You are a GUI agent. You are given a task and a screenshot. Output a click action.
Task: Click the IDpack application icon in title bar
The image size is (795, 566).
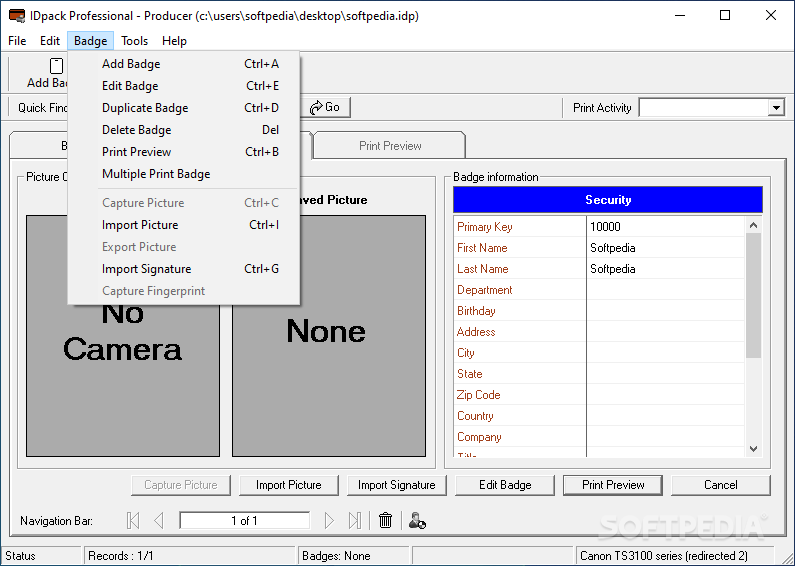tap(17, 16)
